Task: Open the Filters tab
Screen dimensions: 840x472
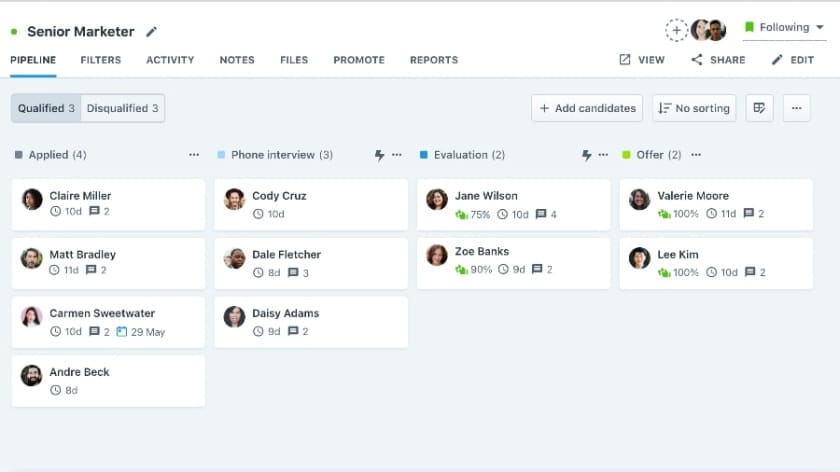Action: pos(101,60)
